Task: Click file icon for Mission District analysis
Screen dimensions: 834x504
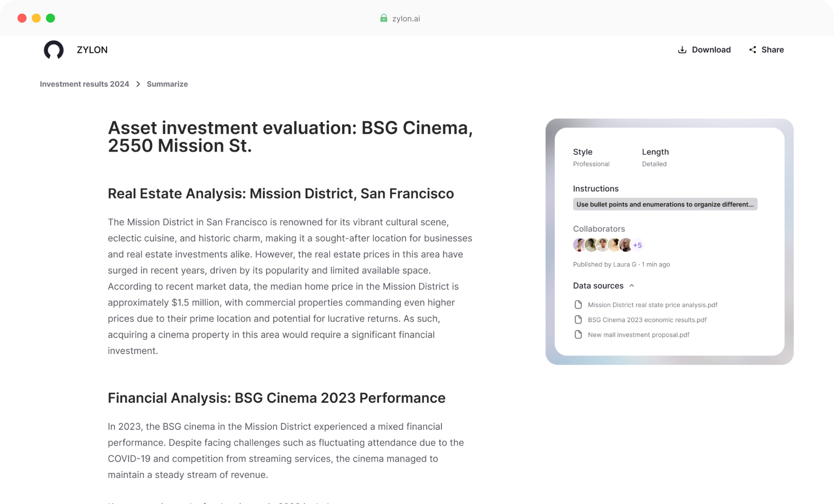Action: click(x=578, y=305)
